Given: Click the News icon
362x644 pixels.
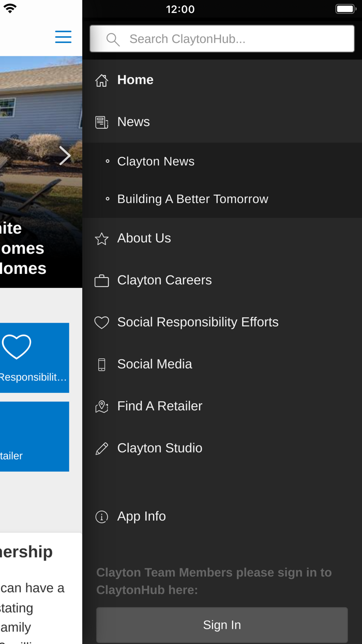Looking at the screenshot, I should (101, 121).
